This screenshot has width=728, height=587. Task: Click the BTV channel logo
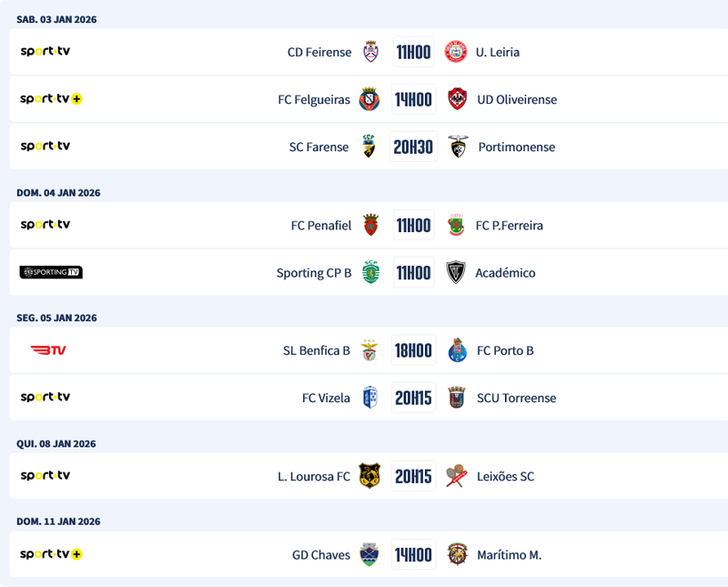(x=48, y=350)
